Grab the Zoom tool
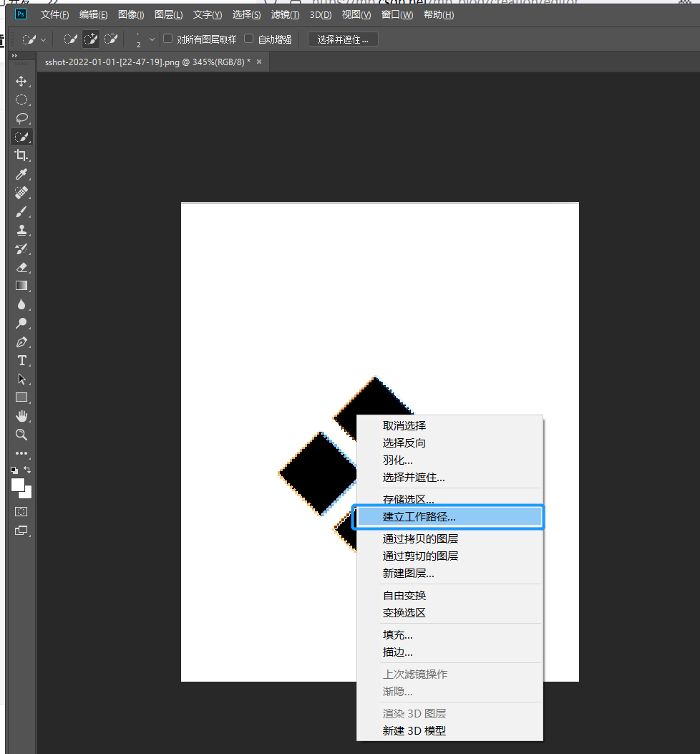Image resolution: width=700 pixels, height=754 pixels. [x=21, y=435]
